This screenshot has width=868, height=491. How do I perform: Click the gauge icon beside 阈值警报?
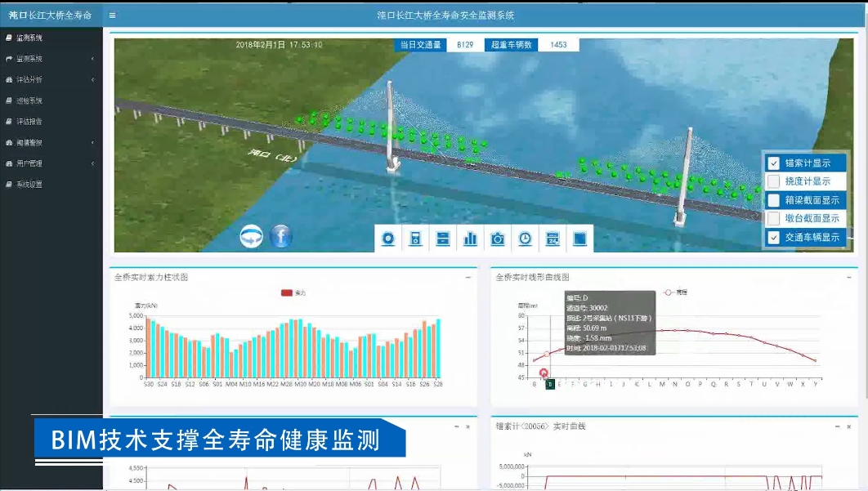pyautogui.click(x=9, y=142)
